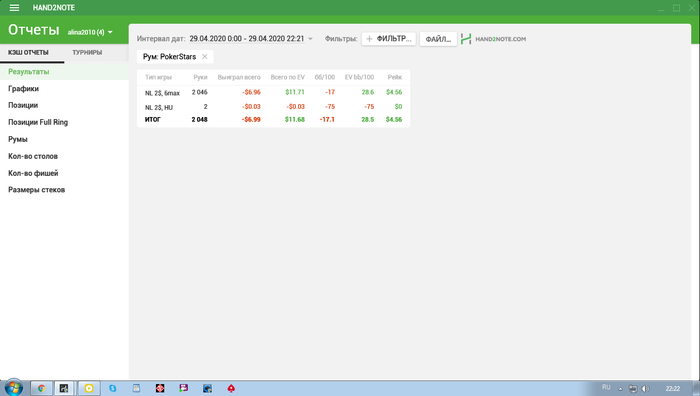Click the 28.6 EV bb/100 value
The height and width of the screenshot is (396, 700).
pyautogui.click(x=368, y=92)
